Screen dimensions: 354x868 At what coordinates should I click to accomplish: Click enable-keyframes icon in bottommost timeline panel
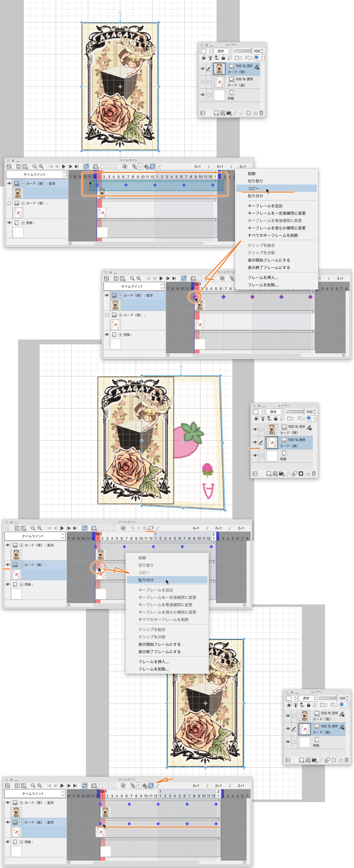pos(151,785)
